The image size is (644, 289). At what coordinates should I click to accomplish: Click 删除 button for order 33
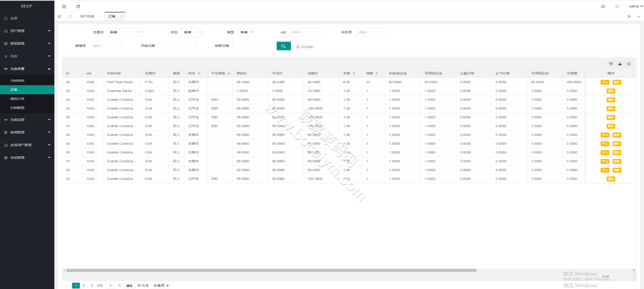tap(611, 109)
